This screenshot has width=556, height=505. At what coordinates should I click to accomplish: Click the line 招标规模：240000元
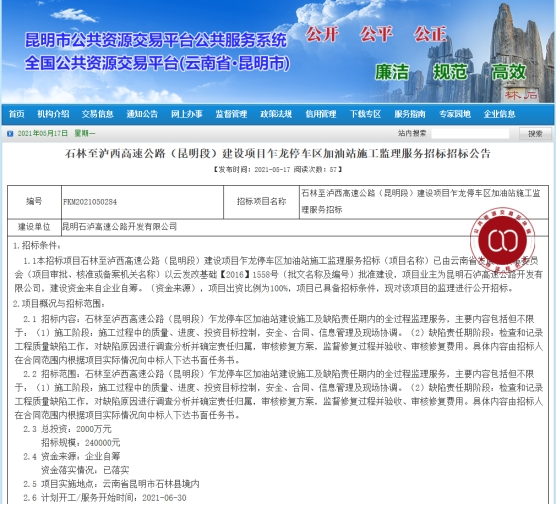pos(80,443)
